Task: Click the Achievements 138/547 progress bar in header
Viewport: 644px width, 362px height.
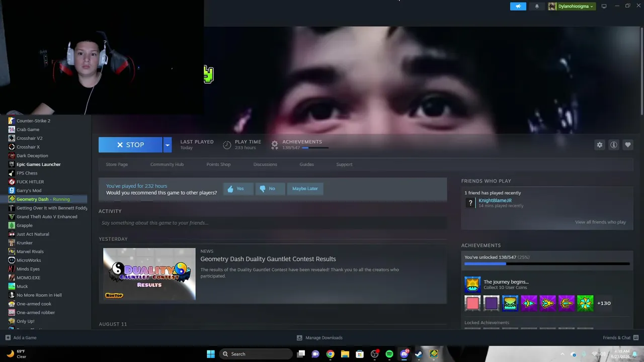Action: point(315,148)
